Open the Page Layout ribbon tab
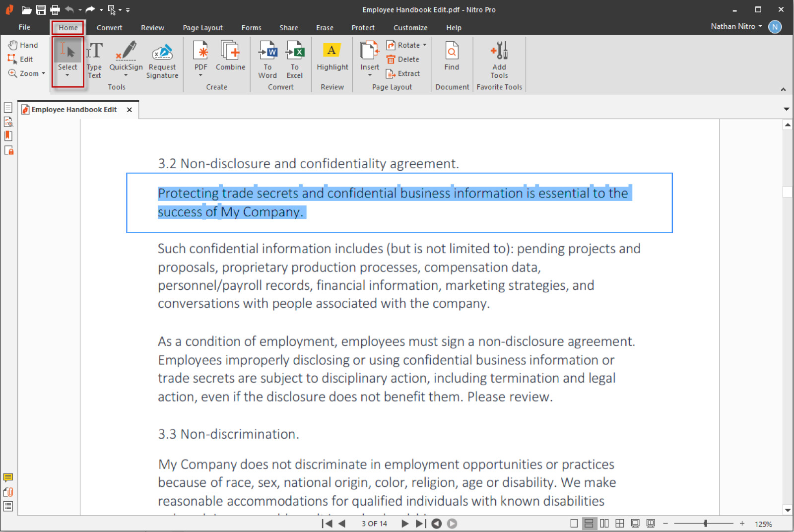The width and height of the screenshot is (794, 532). coord(202,28)
